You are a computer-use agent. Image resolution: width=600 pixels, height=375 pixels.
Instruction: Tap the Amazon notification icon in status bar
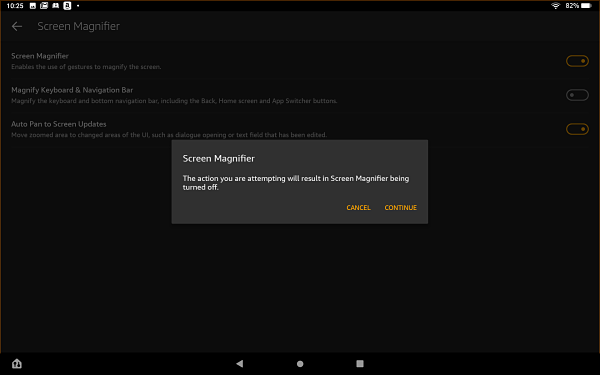coord(67,6)
